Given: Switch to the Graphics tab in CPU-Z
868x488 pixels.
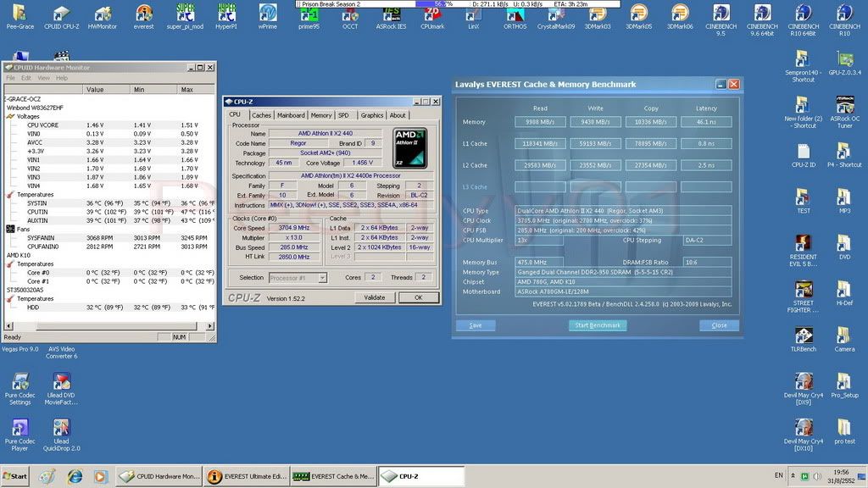Looking at the screenshot, I should (x=371, y=115).
